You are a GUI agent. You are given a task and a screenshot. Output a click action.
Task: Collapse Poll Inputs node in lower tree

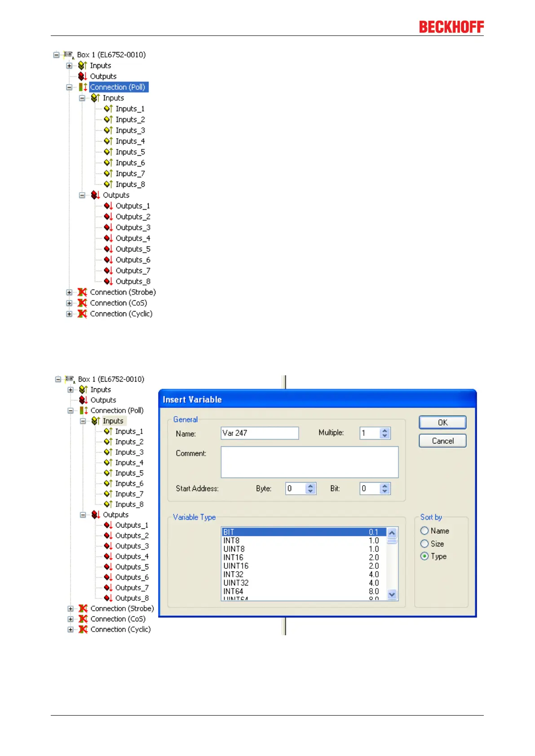click(x=83, y=421)
